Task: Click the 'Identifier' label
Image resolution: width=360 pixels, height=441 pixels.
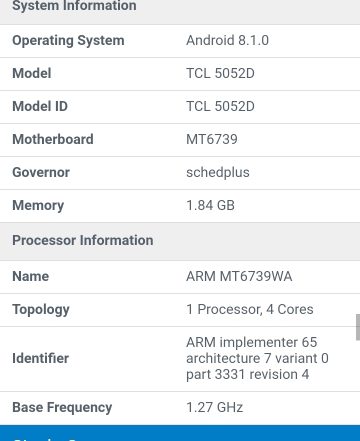Action: coord(40,358)
